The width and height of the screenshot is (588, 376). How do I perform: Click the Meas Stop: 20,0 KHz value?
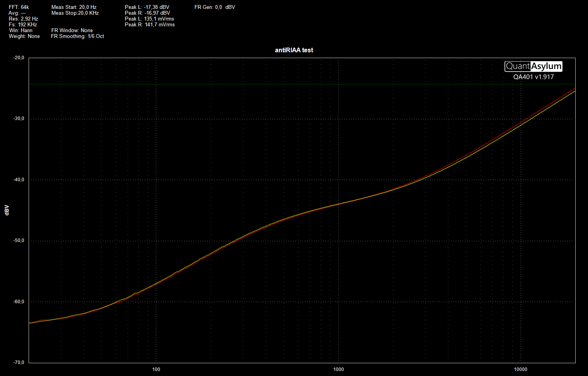coord(75,13)
